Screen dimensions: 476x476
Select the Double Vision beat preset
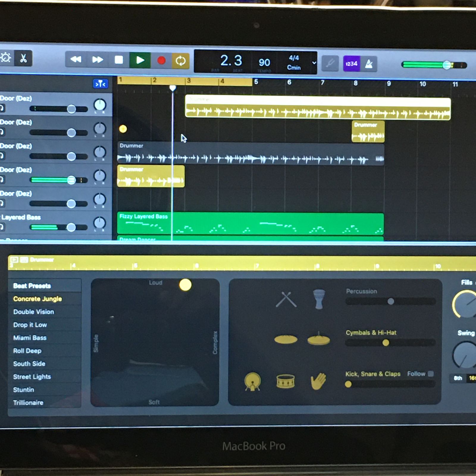(34, 312)
